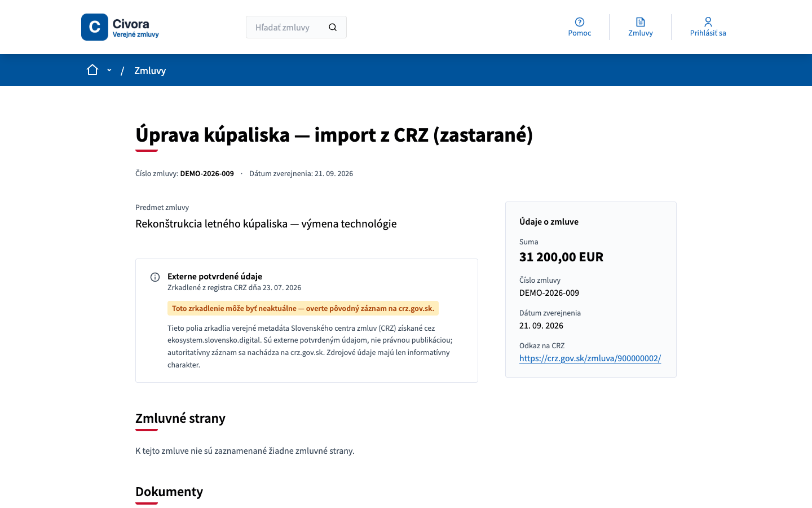Viewport: 812px width, 508px height.
Task: Go to home via breadcrumb house icon
Action: click(x=92, y=70)
